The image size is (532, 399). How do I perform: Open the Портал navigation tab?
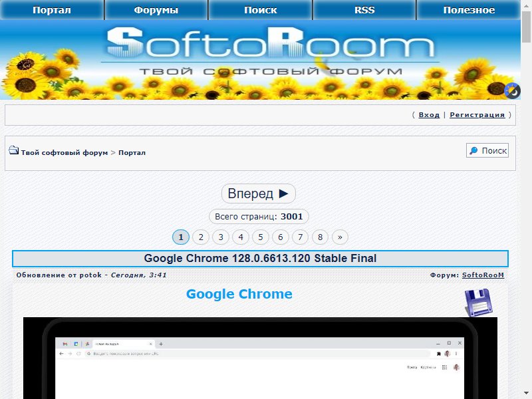click(x=52, y=10)
